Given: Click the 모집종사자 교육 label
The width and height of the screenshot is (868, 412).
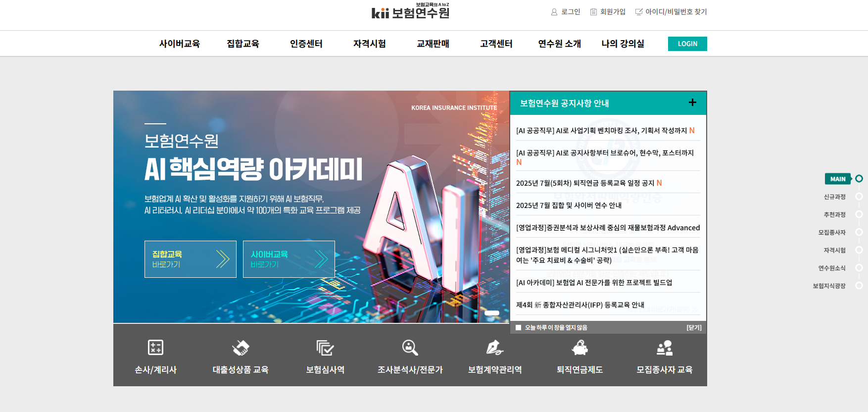Looking at the screenshot, I should [665, 370].
